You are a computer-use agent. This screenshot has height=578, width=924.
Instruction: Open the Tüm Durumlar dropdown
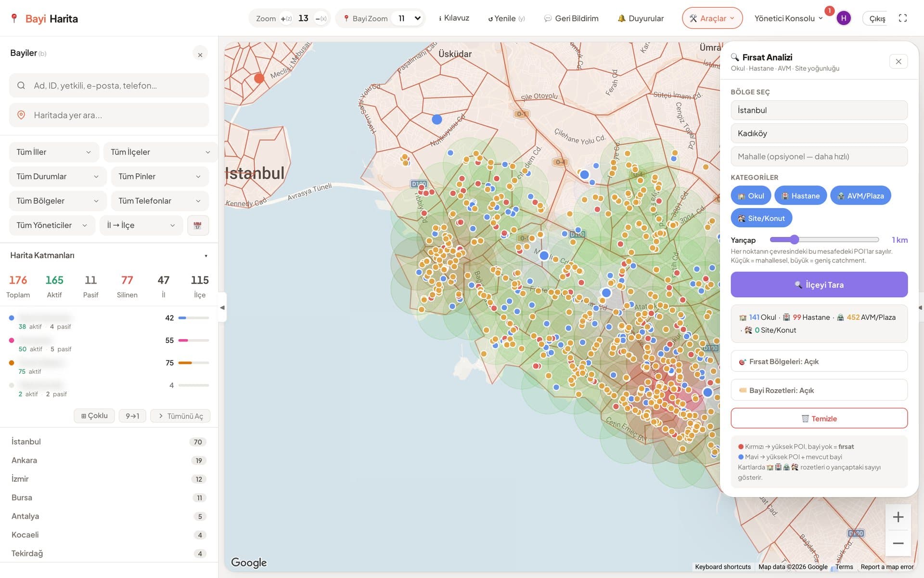[58, 177]
